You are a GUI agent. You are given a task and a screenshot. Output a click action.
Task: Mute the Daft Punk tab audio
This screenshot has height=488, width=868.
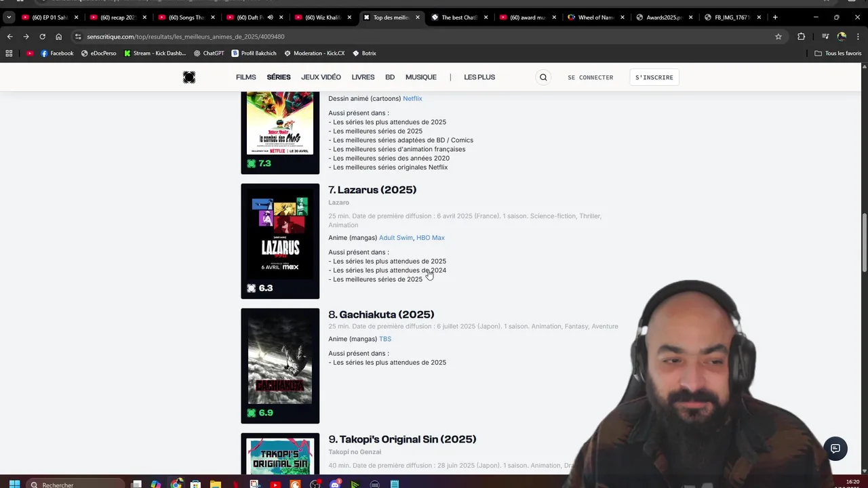[x=270, y=17]
